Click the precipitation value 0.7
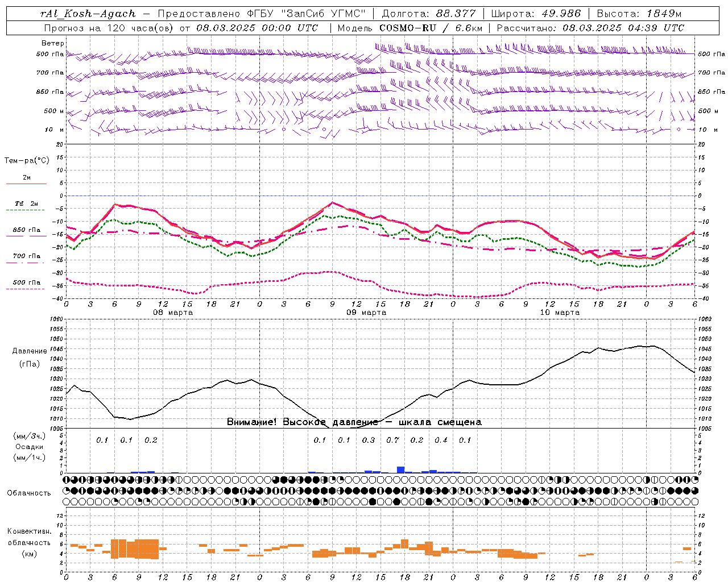 point(392,440)
